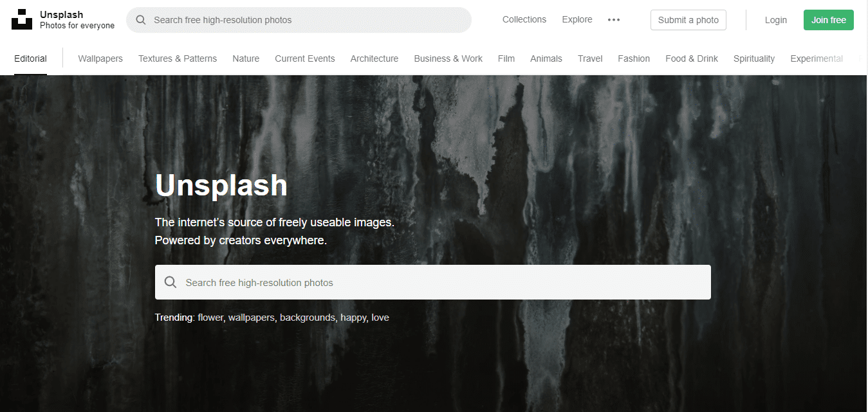
Task: Browse the Animals category
Action: pos(546,58)
